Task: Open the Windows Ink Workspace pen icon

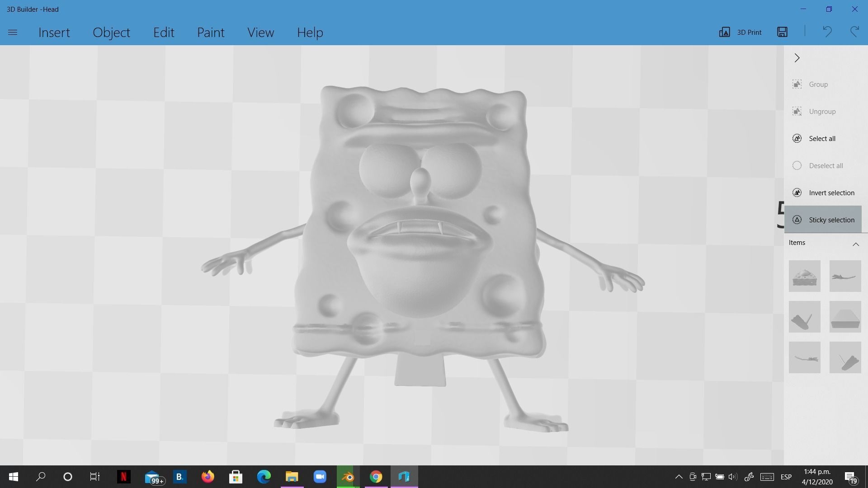Action: click(x=749, y=477)
